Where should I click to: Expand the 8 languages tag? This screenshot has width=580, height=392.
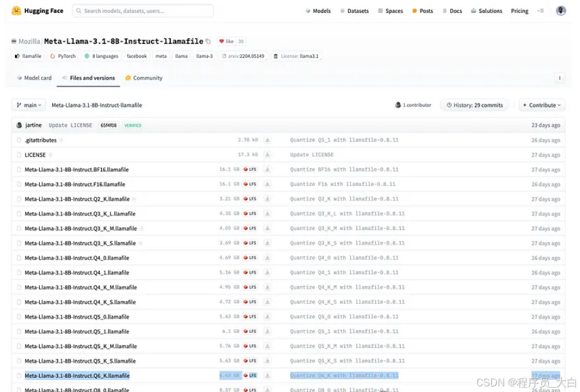101,56
